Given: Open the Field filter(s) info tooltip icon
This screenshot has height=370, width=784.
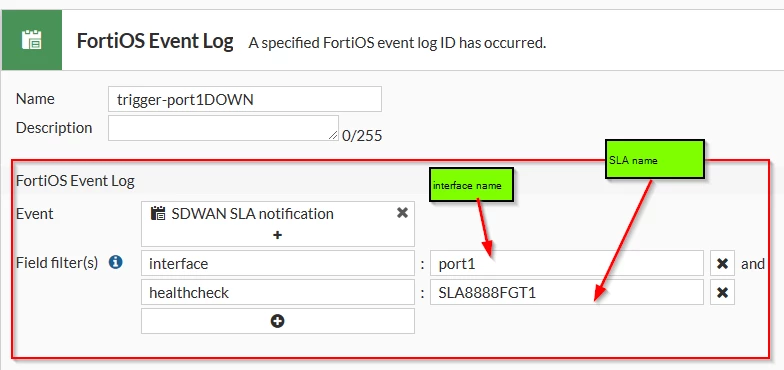Looking at the screenshot, I should point(116,262).
